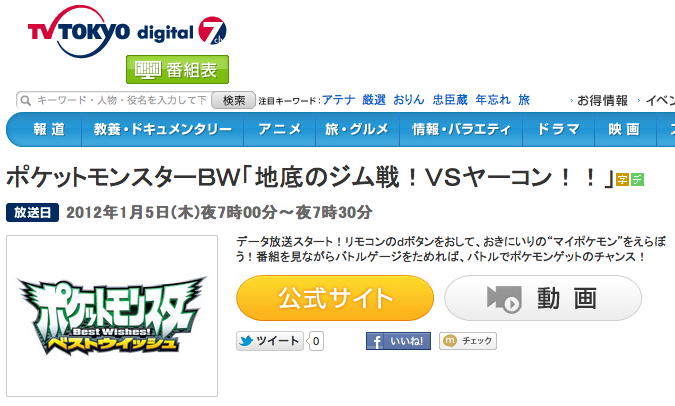The width and height of the screenshot is (675, 406).
Task: Select the ドラマ navigation tab
Action: coord(558,129)
